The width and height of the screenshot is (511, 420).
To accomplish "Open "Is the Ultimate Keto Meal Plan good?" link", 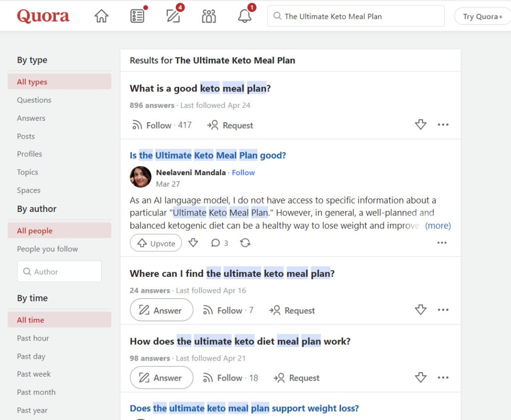I will coord(208,155).
